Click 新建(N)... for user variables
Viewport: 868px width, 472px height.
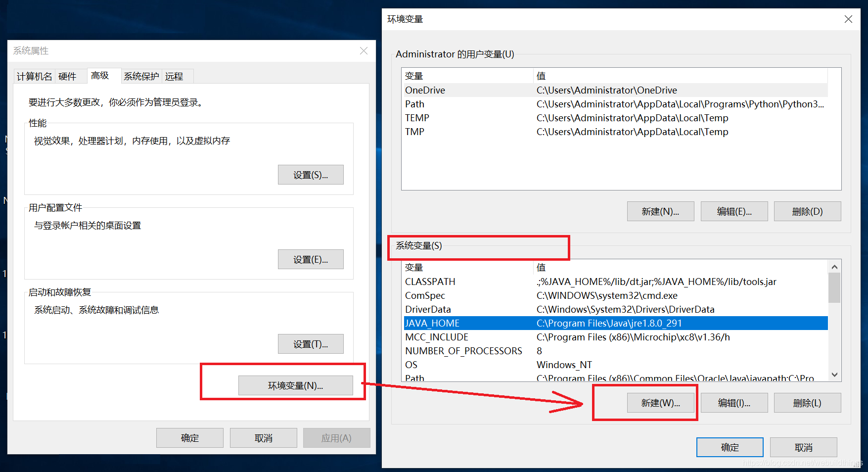click(661, 211)
